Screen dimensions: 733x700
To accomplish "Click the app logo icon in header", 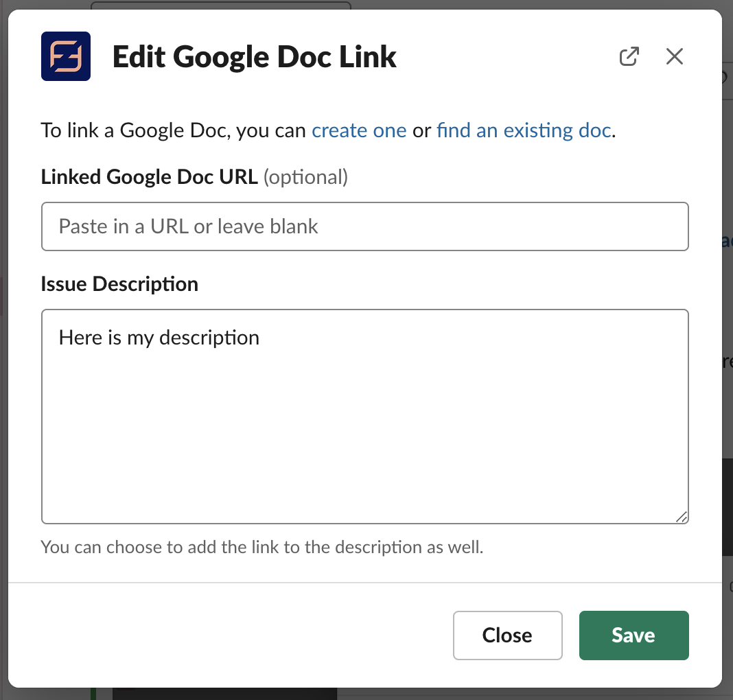I will pyautogui.click(x=66, y=56).
